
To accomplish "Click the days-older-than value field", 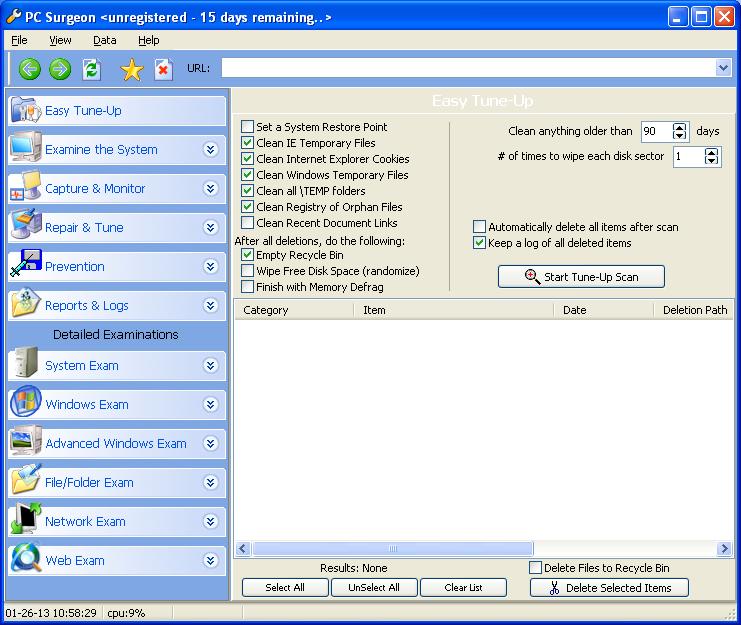I will click(657, 131).
